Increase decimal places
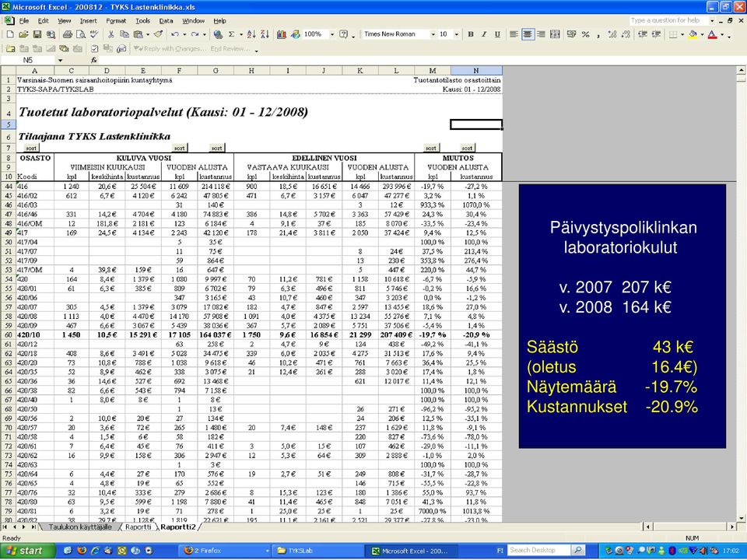 [x=612, y=34]
